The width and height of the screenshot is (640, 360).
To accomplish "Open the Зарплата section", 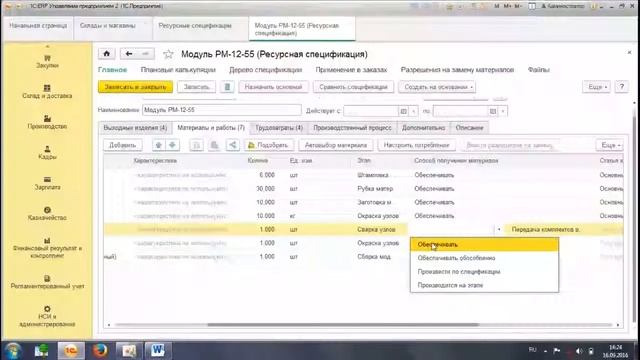I will pyautogui.click(x=47, y=183).
